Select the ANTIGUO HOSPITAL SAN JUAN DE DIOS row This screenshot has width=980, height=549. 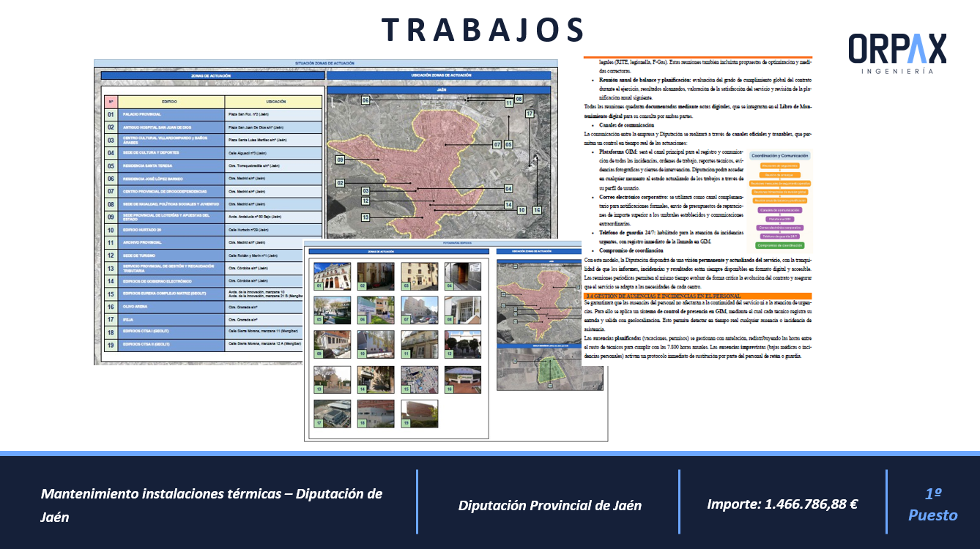click(212, 127)
